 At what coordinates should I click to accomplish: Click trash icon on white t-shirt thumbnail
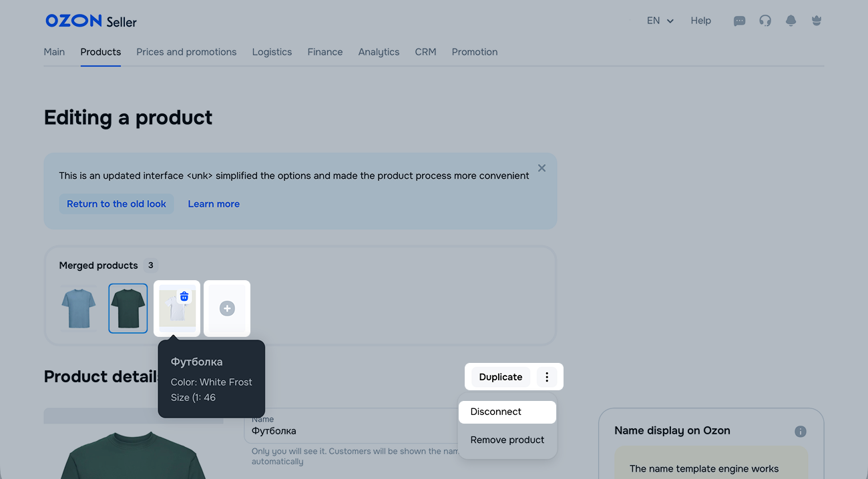(184, 296)
